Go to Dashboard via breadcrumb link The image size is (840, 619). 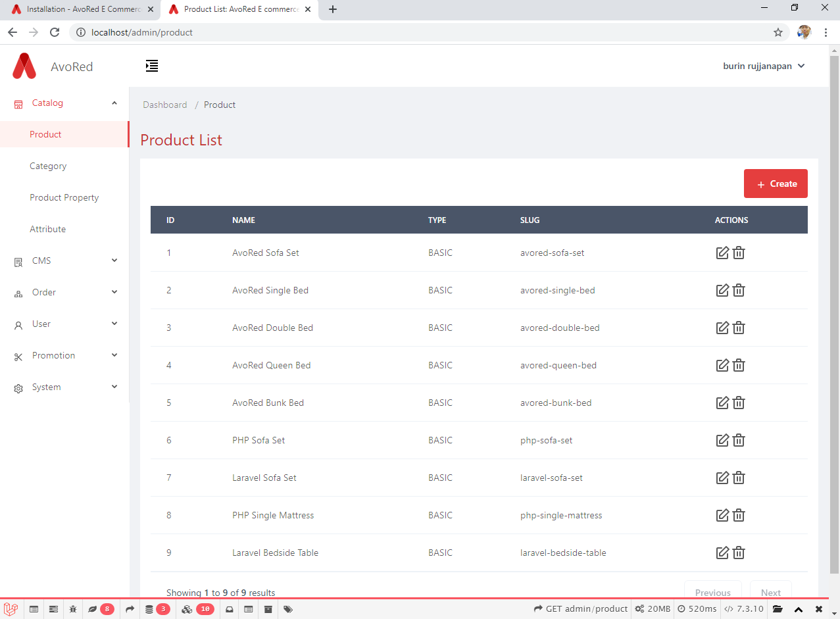point(165,105)
